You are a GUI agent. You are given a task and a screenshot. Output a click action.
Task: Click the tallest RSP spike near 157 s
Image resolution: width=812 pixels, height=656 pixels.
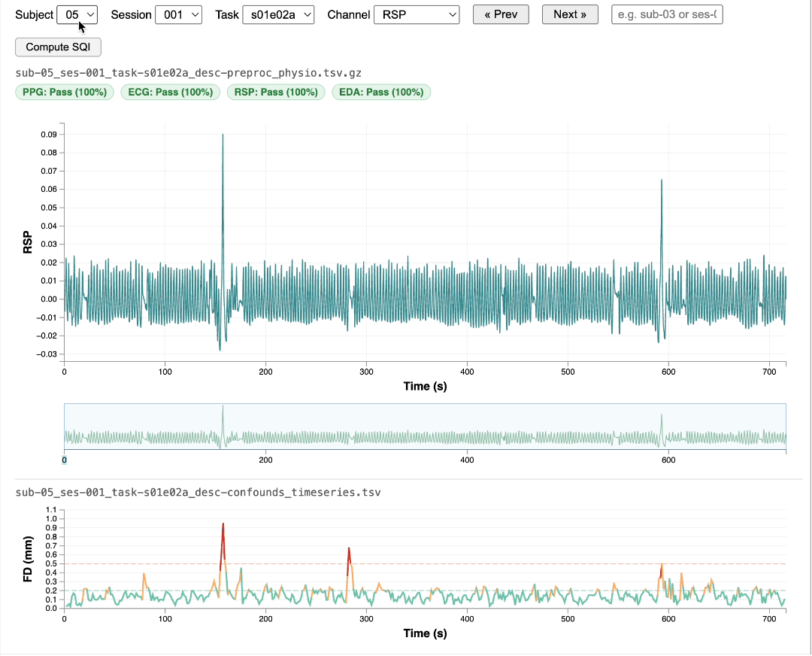click(x=223, y=137)
